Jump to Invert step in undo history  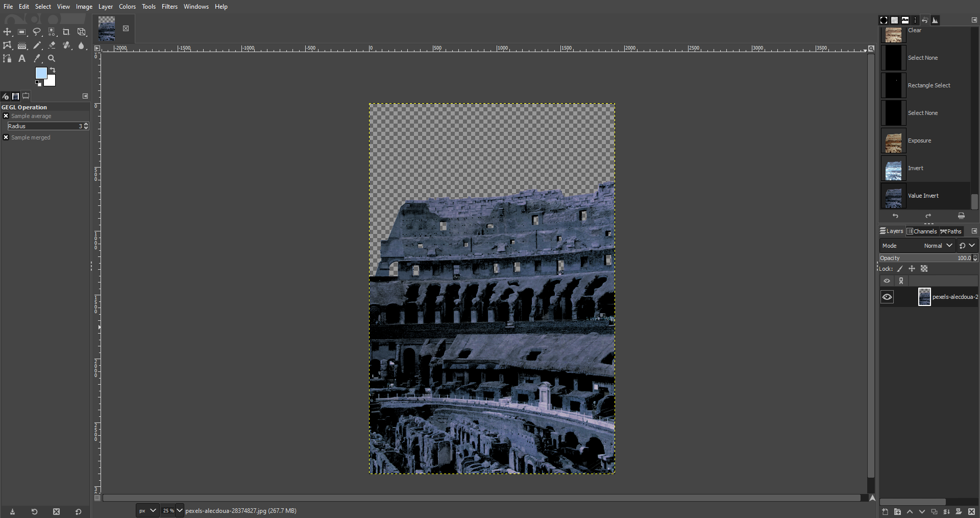click(925, 168)
